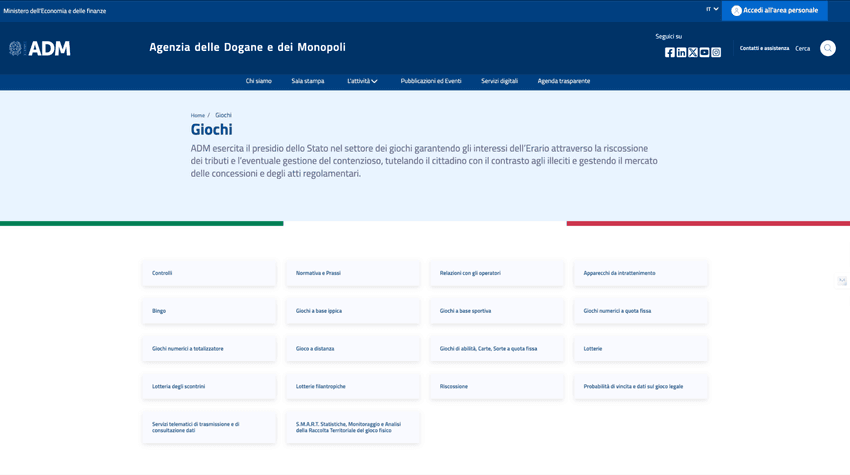Open Contatti e assistenza link

[x=764, y=48]
